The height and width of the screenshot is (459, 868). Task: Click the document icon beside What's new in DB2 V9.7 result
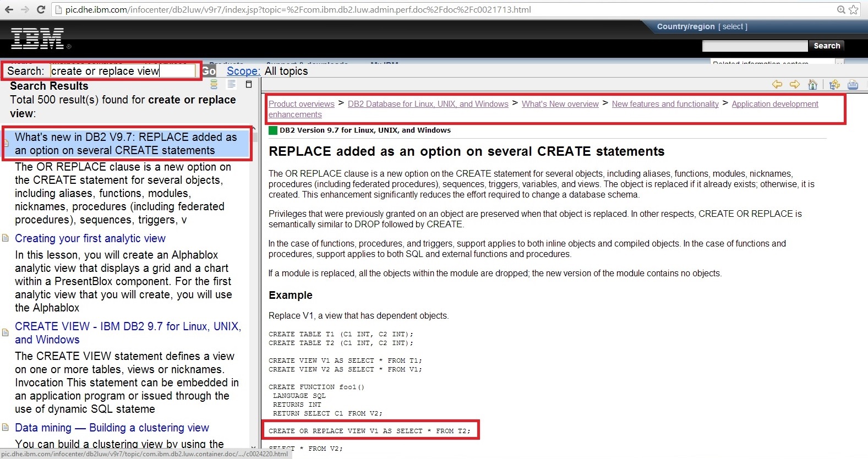[7, 143]
